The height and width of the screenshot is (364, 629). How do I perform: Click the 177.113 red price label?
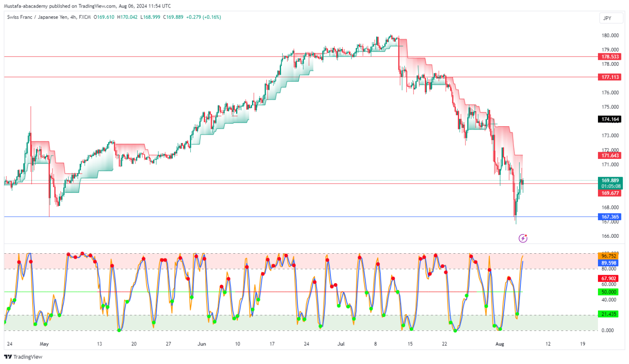(x=610, y=77)
